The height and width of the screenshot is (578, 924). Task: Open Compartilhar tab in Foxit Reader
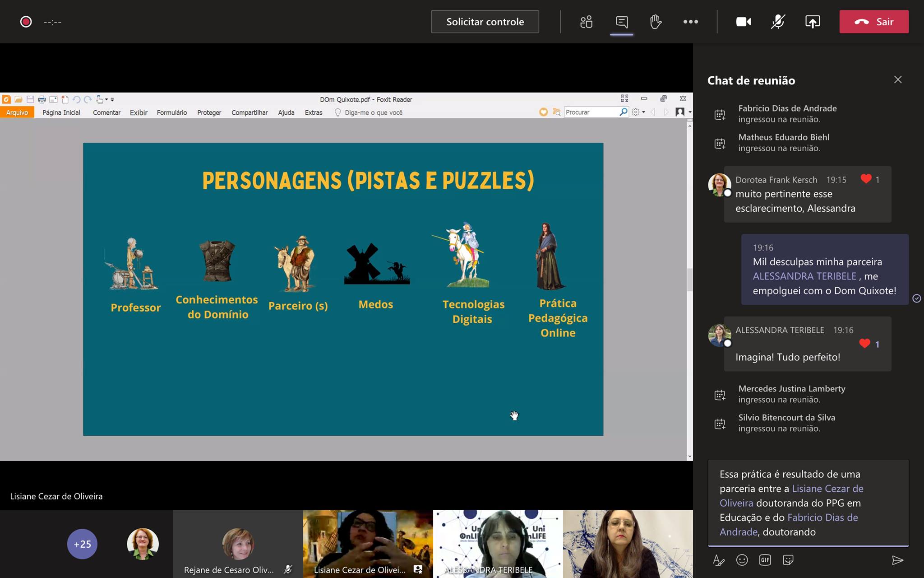click(x=249, y=112)
